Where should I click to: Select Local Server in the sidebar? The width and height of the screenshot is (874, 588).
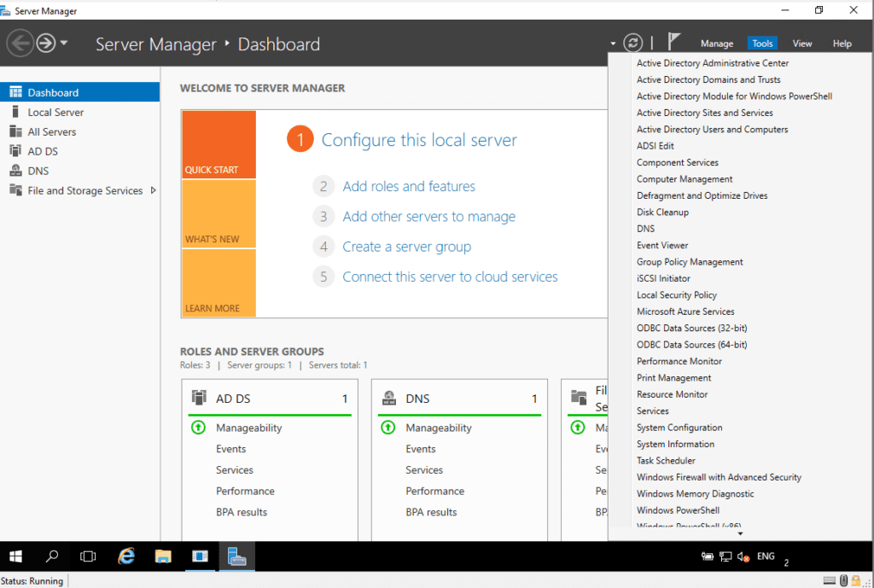(79, 112)
